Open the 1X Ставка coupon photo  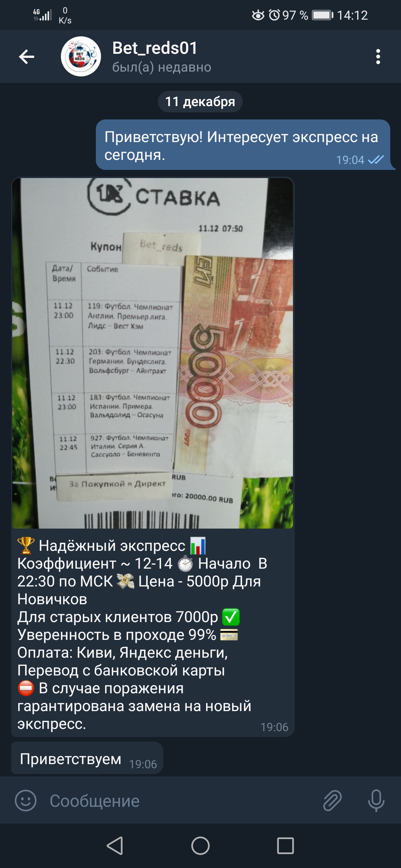click(x=153, y=353)
